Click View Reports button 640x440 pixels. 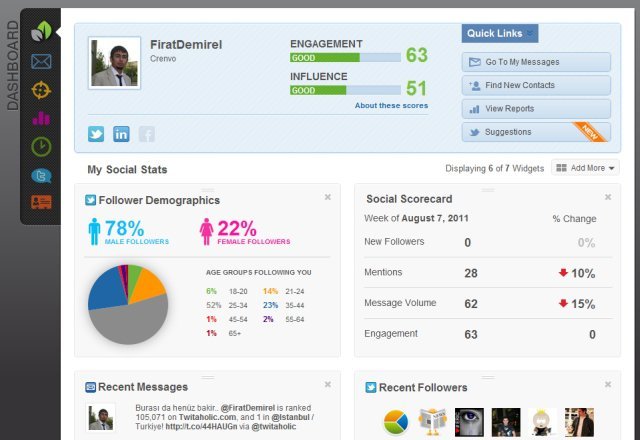click(536, 109)
